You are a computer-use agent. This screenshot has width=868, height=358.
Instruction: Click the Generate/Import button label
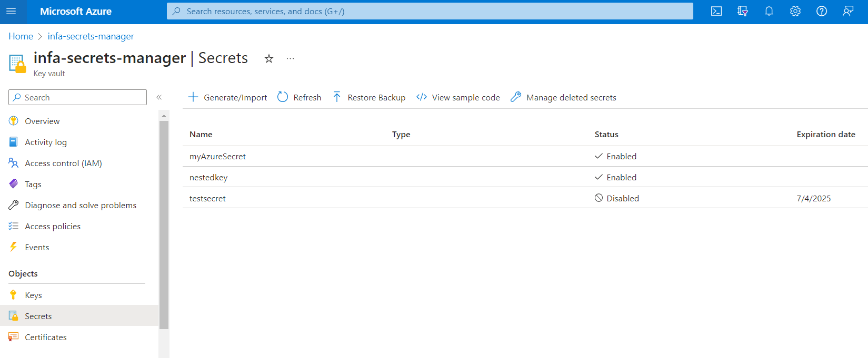(x=235, y=98)
